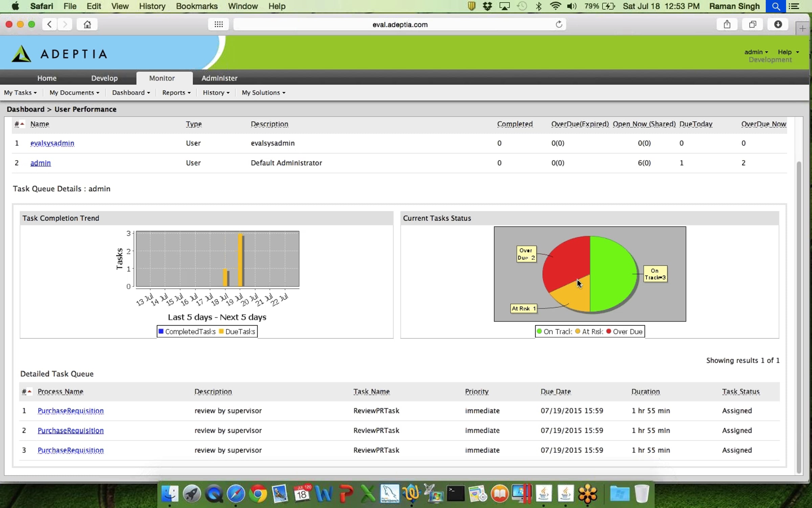Click the Adeptia logo

(x=60, y=54)
